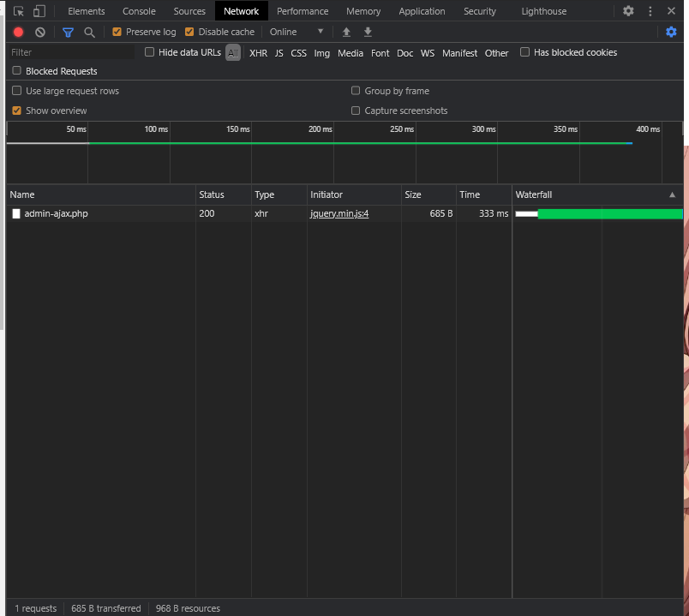Import HAR file with upload arrow
689x616 pixels.
point(346,32)
